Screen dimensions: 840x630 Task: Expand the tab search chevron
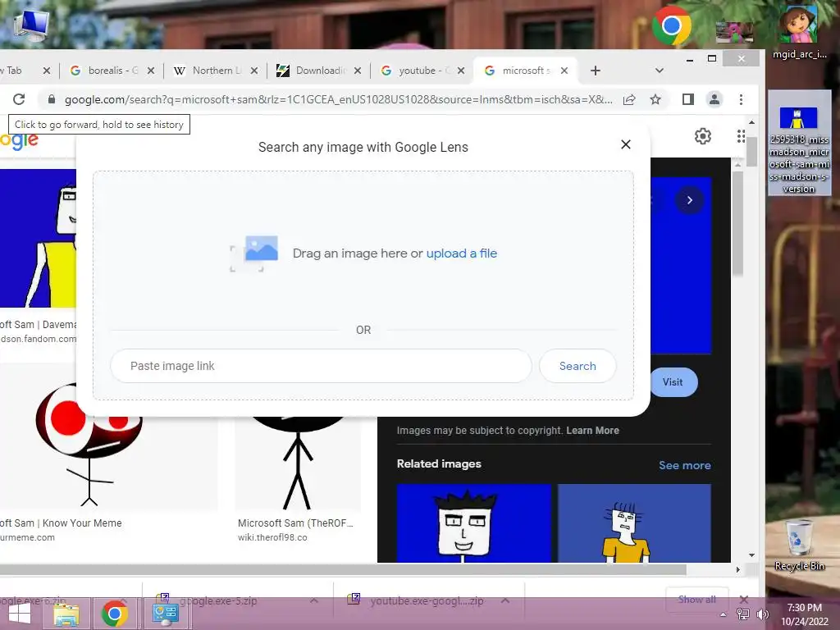tap(660, 71)
